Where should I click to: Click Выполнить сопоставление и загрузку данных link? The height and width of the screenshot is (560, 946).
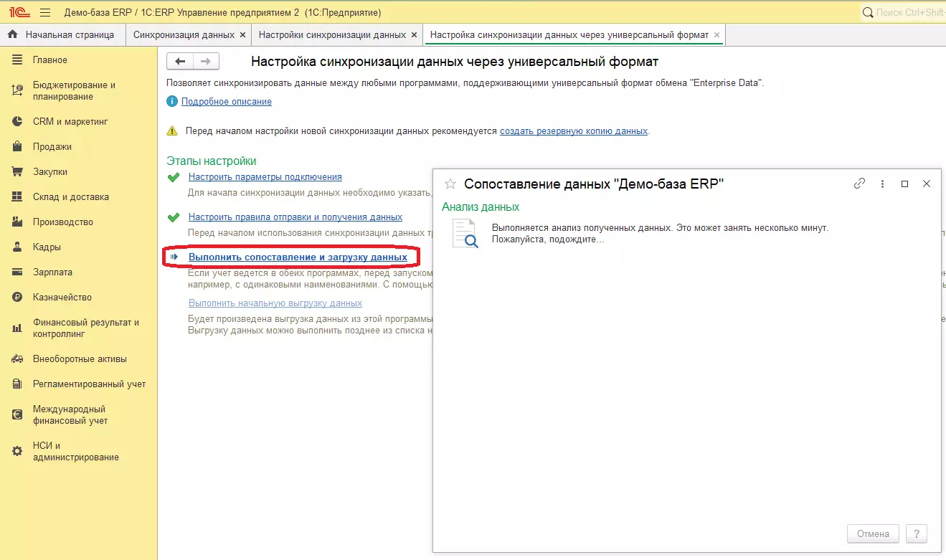point(298,257)
